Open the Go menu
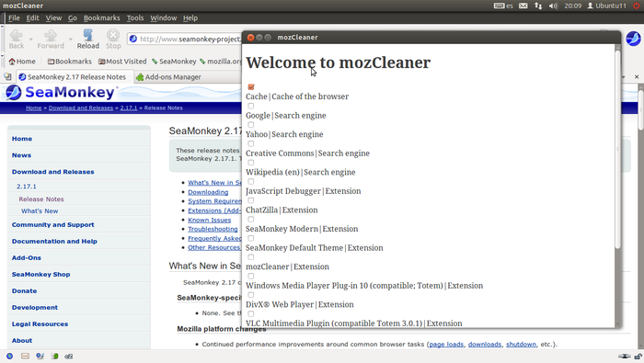The image size is (644, 363). [73, 18]
